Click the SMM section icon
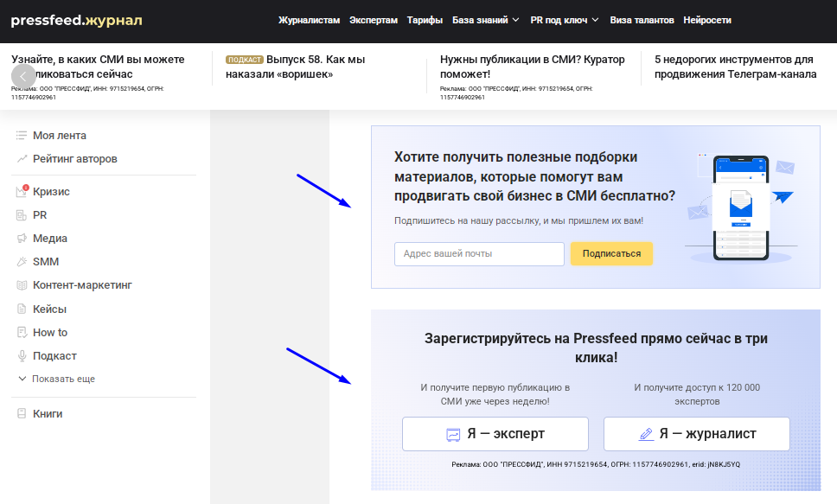The image size is (837, 504). (x=22, y=262)
